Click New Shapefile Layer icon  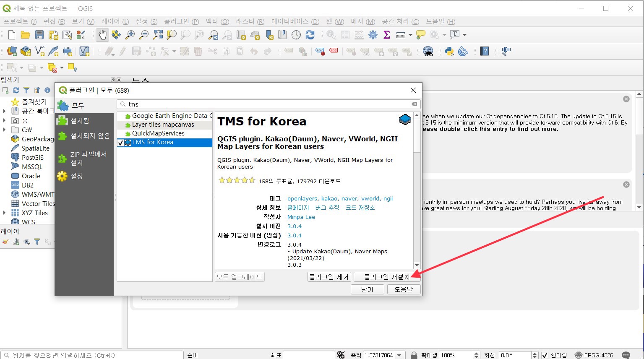(x=39, y=51)
